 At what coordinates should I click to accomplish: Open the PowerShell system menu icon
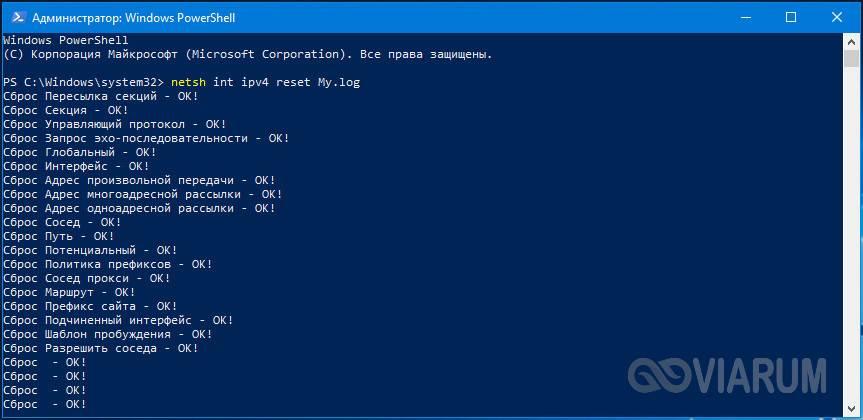17,18
